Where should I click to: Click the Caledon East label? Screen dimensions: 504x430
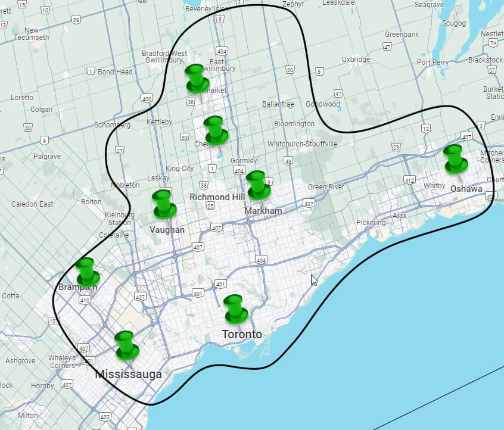pos(32,204)
